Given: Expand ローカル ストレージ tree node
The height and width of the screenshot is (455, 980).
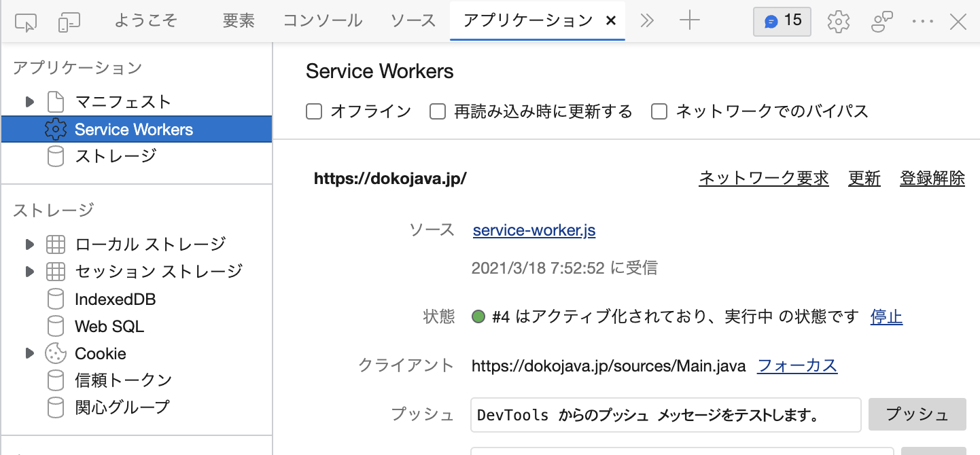Looking at the screenshot, I should (x=29, y=244).
